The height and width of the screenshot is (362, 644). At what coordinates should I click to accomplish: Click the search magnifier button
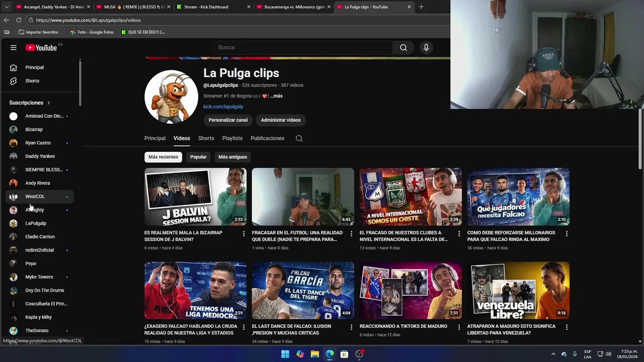point(404,47)
